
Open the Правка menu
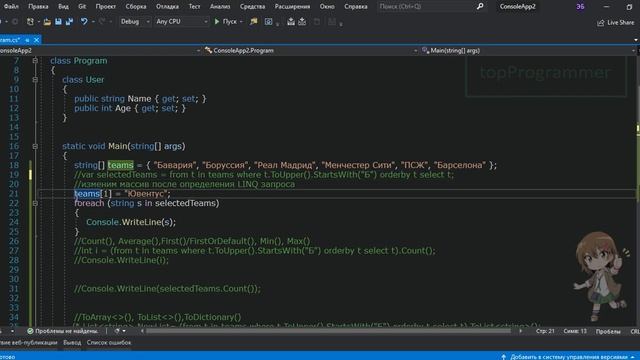38,7
